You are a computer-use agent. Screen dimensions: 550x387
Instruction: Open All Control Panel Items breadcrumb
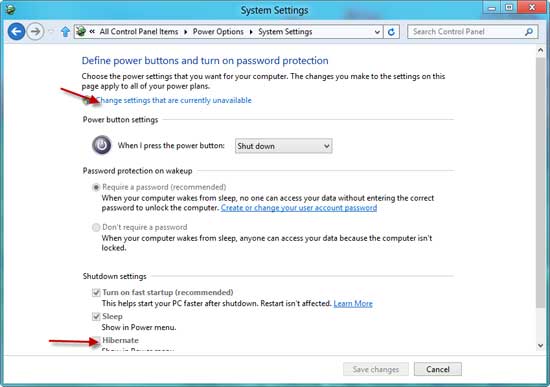tap(139, 32)
